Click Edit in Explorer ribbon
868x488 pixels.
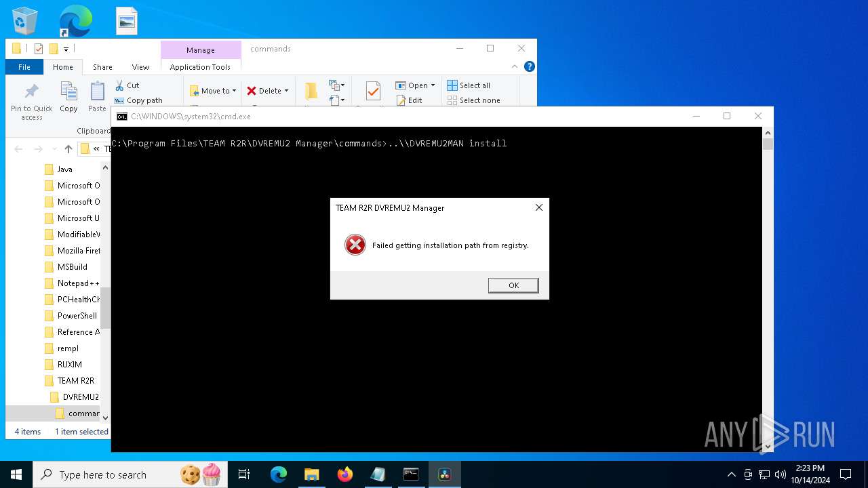pyautogui.click(x=409, y=100)
